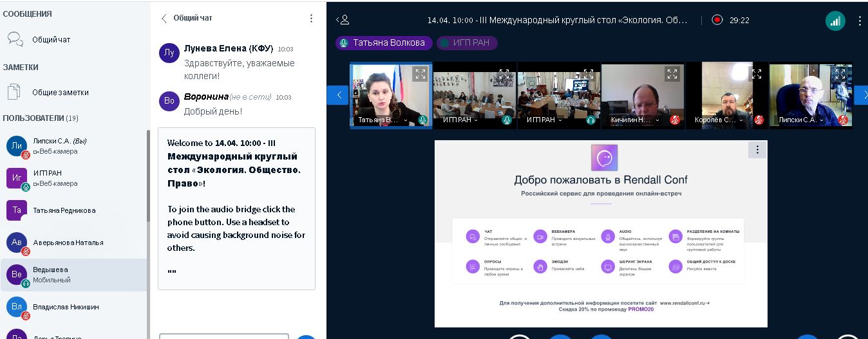Viewport: 868px width, 339px height.
Task: Click sender name Воронина in chat
Action: 206,96
